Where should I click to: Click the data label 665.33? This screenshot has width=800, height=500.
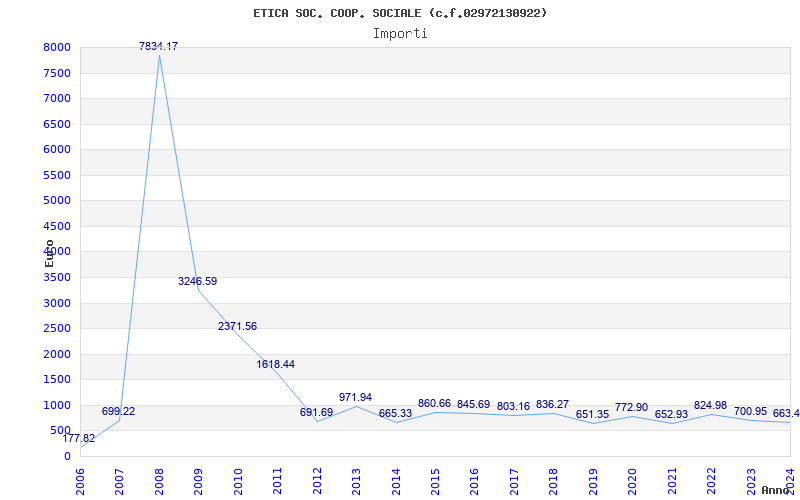(x=395, y=413)
